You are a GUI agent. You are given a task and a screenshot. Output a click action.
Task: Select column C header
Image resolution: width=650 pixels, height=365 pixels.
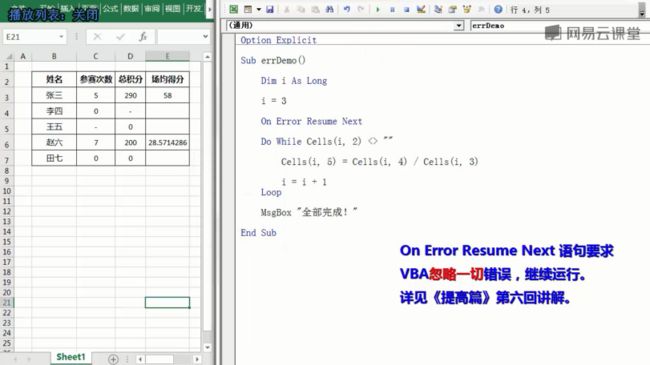click(96, 56)
